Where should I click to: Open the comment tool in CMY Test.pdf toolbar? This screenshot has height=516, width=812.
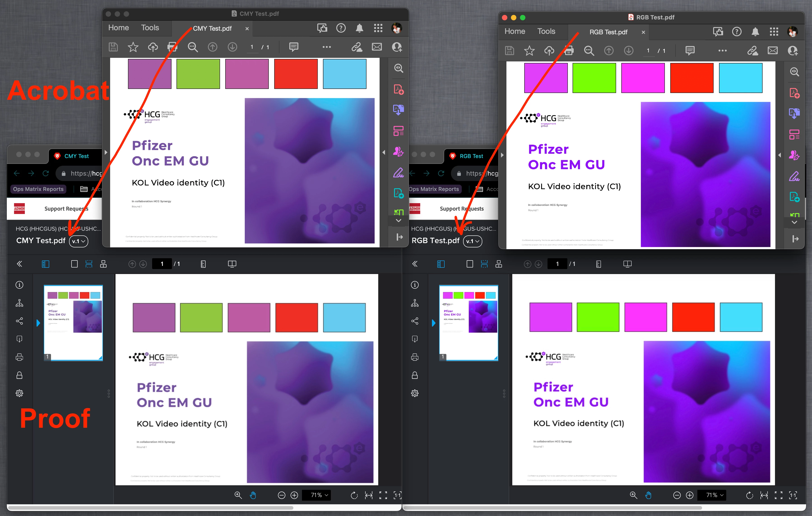(x=293, y=47)
